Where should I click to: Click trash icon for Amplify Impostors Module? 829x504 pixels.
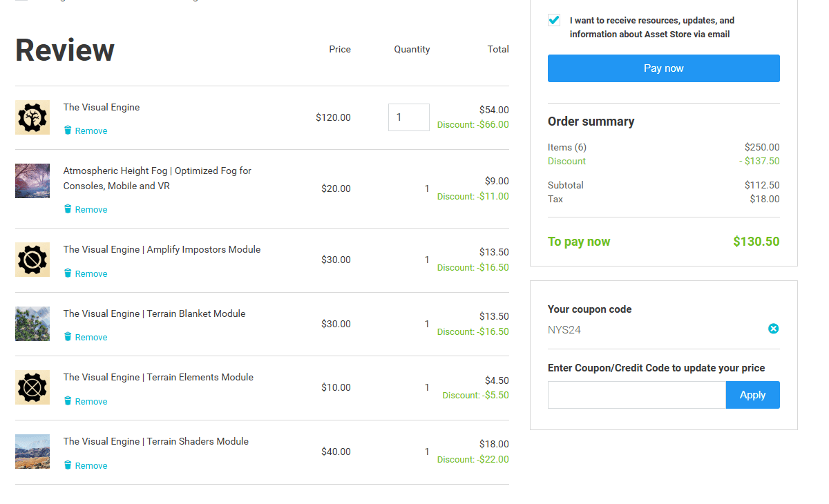point(68,273)
